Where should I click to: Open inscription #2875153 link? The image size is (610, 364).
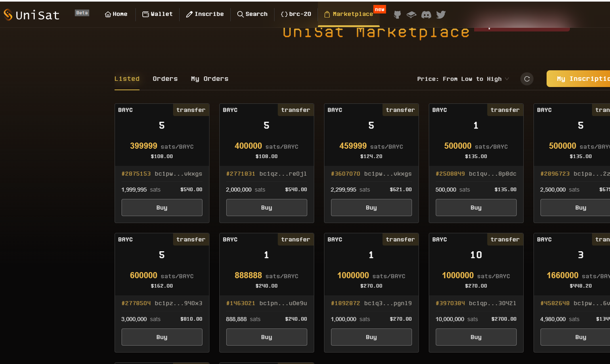click(x=136, y=174)
